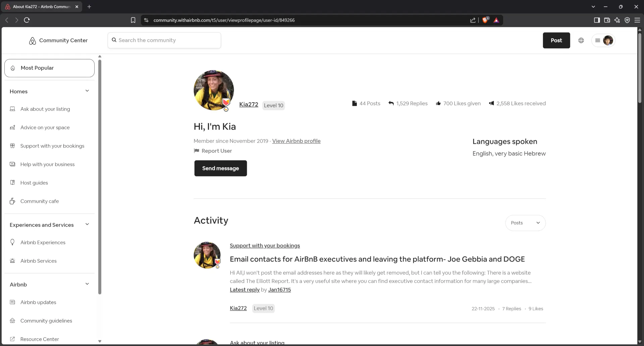Viewport: 644px width, 346px height.
Task: Click the Latest reply link
Action: click(x=245, y=290)
